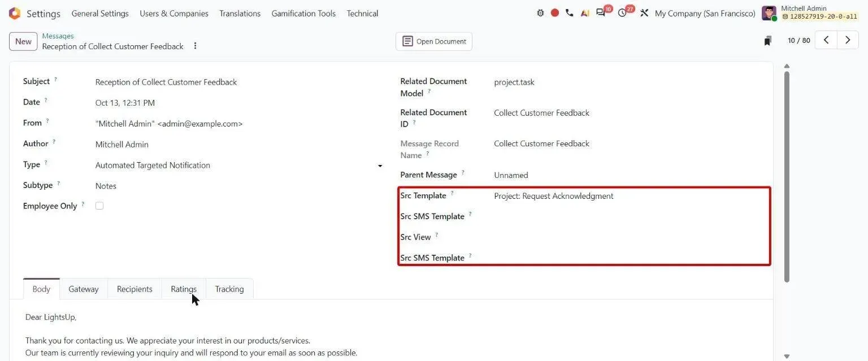The image size is (868, 361).
Task: Switch to the Gateway tab
Action: click(84, 289)
